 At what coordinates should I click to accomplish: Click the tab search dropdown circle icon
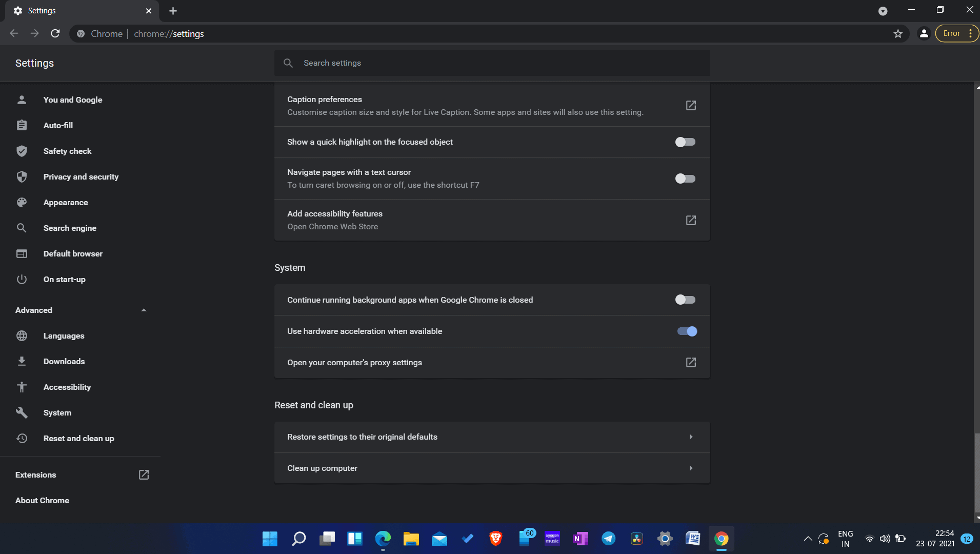[x=883, y=11]
